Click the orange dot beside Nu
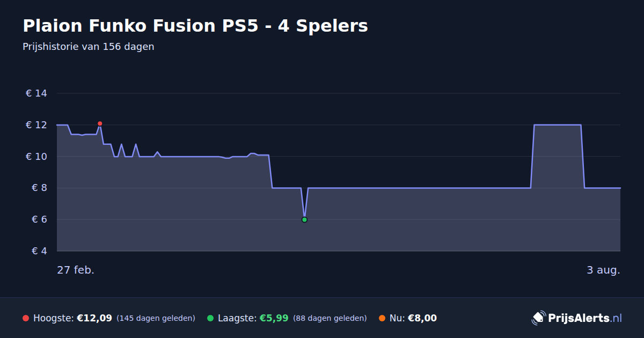Image resolution: width=644 pixels, height=338 pixels. (x=382, y=318)
